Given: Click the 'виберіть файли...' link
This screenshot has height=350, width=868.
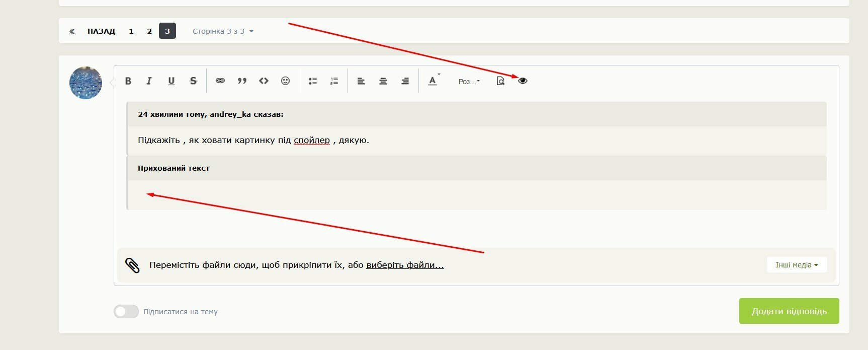Looking at the screenshot, I should tap(405, 265).
